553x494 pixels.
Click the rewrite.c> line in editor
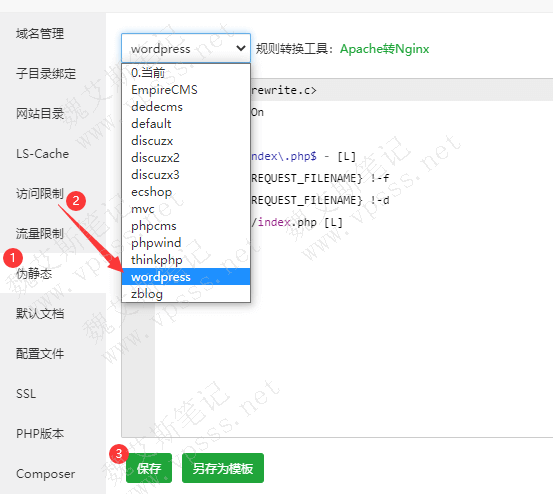(x=284, y=90)
